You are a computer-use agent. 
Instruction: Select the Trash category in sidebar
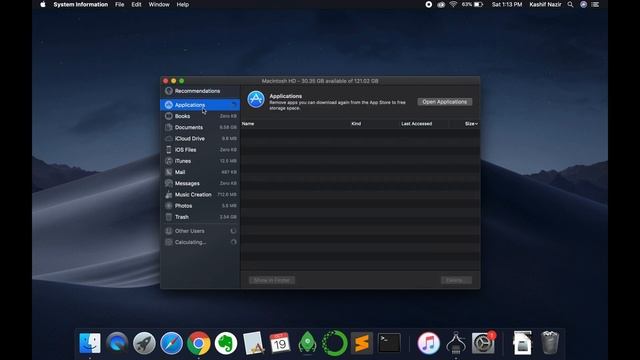[200, 217]
